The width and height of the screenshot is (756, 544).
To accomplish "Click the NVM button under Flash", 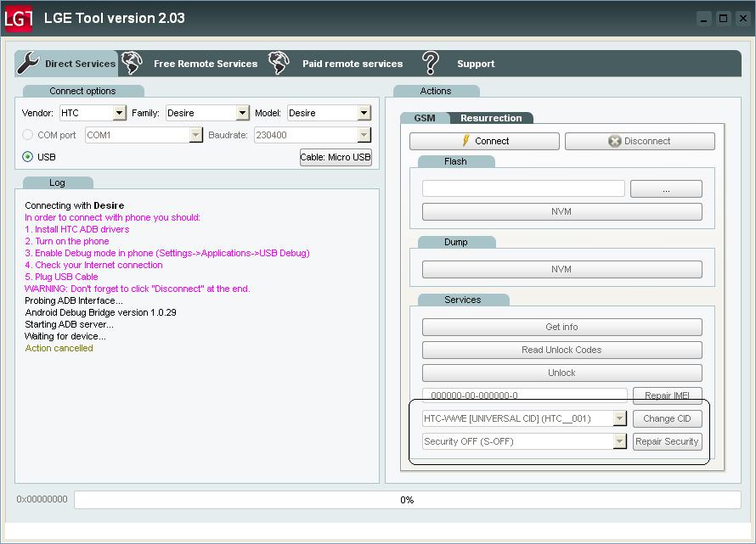I will [x=561, y=211].
